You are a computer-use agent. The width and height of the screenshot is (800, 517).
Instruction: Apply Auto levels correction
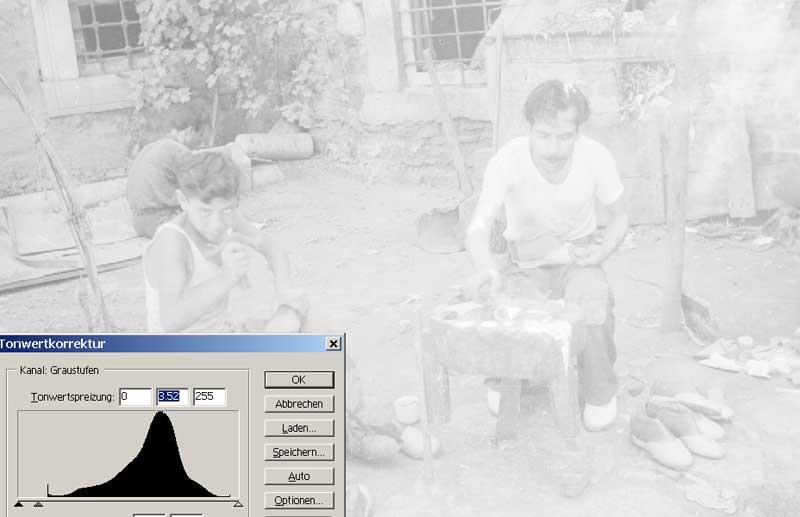[298, 476]
